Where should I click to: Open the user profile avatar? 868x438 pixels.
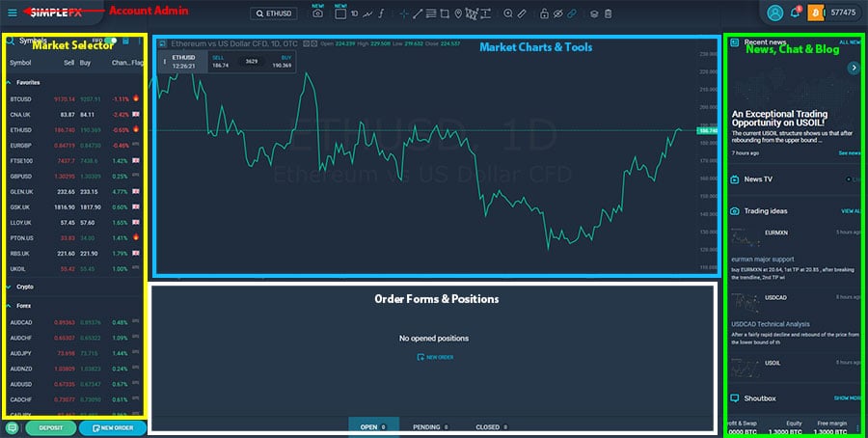pyautogui.click(x=774, y=13)
